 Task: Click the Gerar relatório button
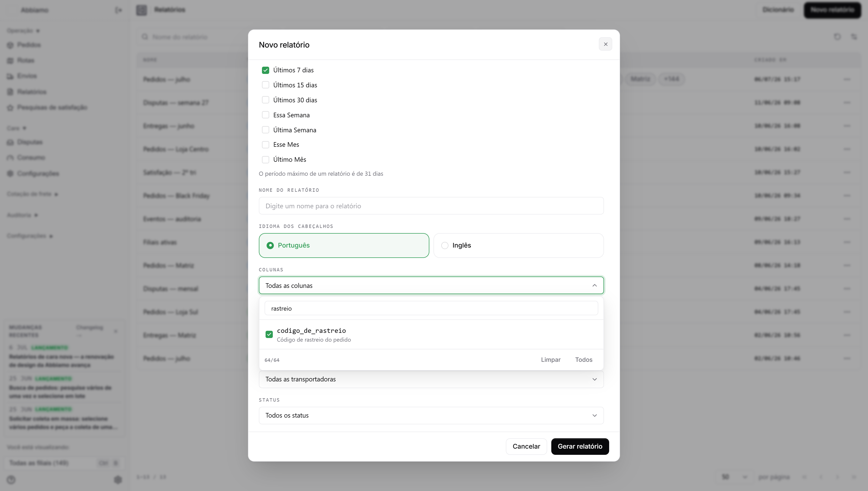pyautogui.click(x=580, y=446)
